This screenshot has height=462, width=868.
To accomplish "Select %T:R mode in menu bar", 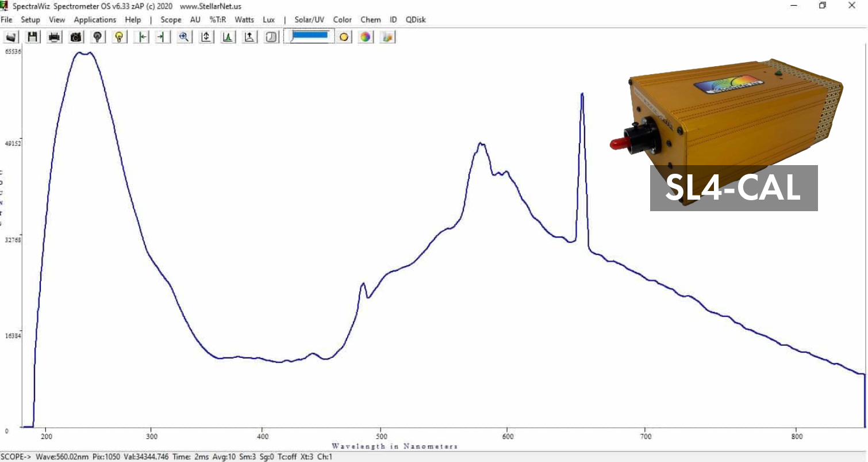I will click(218, 20).
